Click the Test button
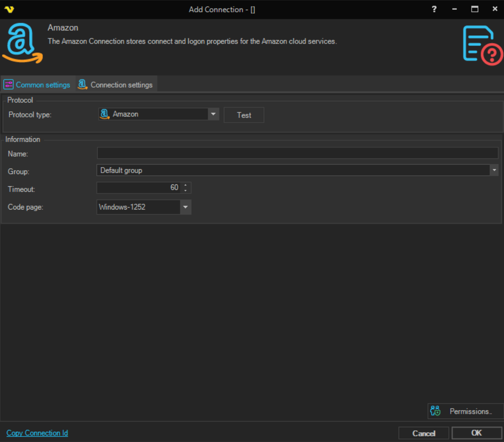 click(x=244, y=115)
